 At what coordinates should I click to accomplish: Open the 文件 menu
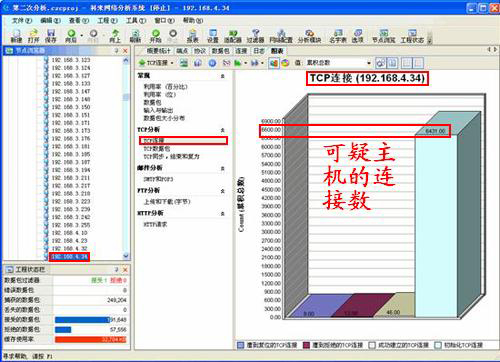tap(22, 20)
